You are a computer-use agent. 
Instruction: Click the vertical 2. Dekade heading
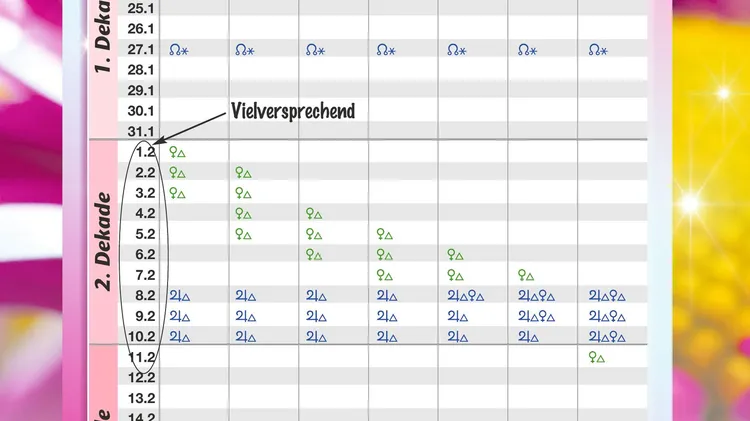(103, 241)
